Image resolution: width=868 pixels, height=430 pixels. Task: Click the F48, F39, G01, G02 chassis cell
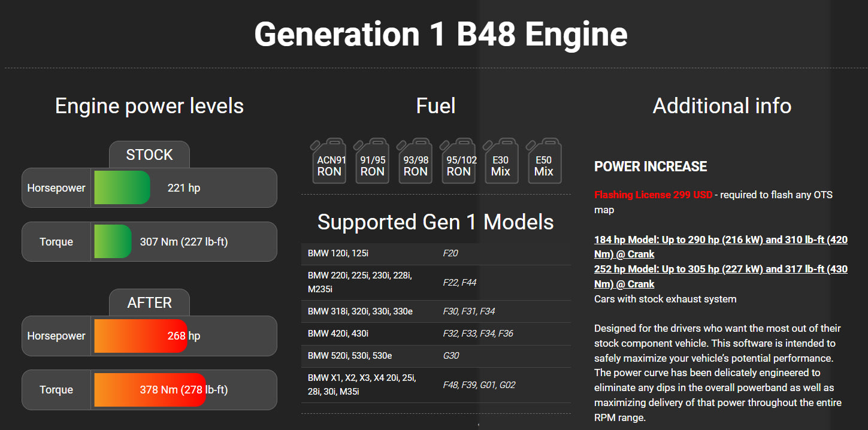[x=479, y=385]
